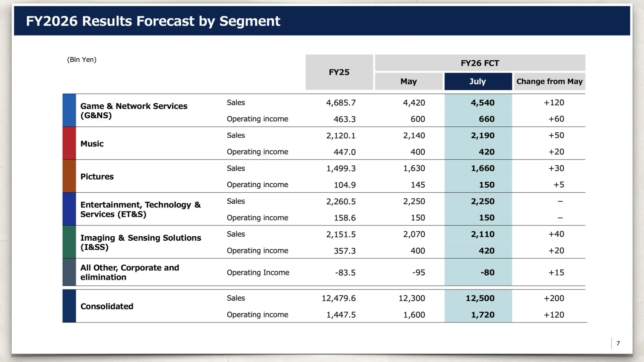The height and width of the screenshot is (362, 644).
Task: Click Consolidated May operating income 1,600
Action: coord(414,315)
